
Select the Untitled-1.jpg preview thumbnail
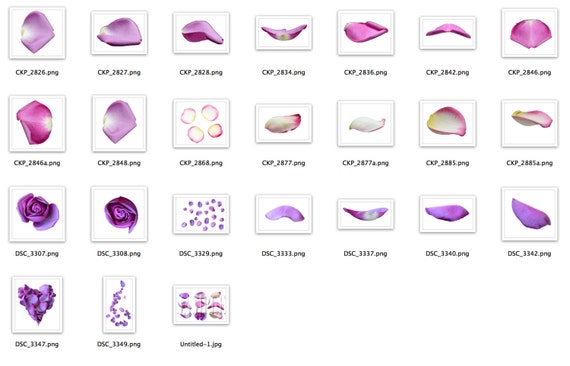[201, 305]
